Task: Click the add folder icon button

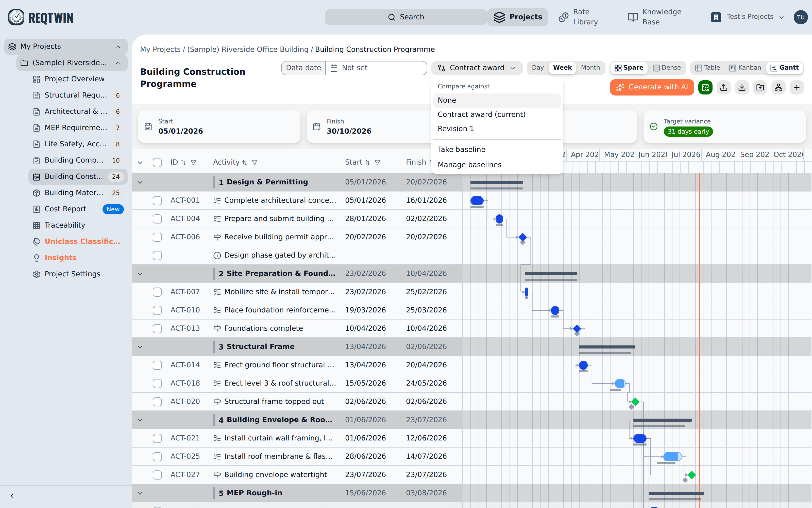Action: 760,87
